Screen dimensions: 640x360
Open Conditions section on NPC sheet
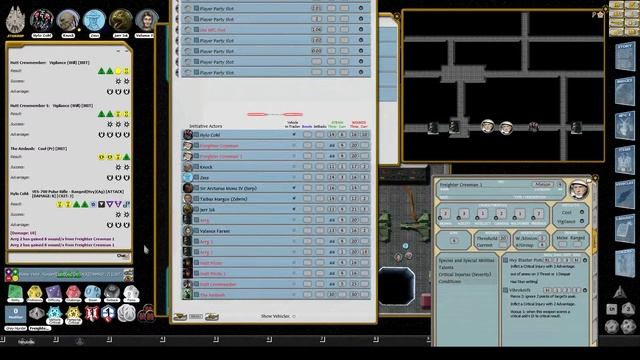click(x=449, y=281)
